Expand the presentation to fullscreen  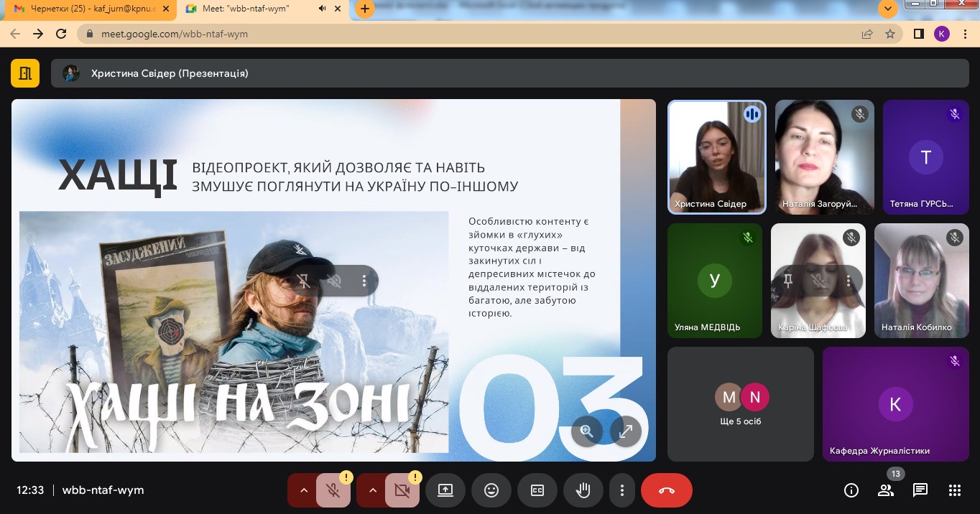click(626, 431)
